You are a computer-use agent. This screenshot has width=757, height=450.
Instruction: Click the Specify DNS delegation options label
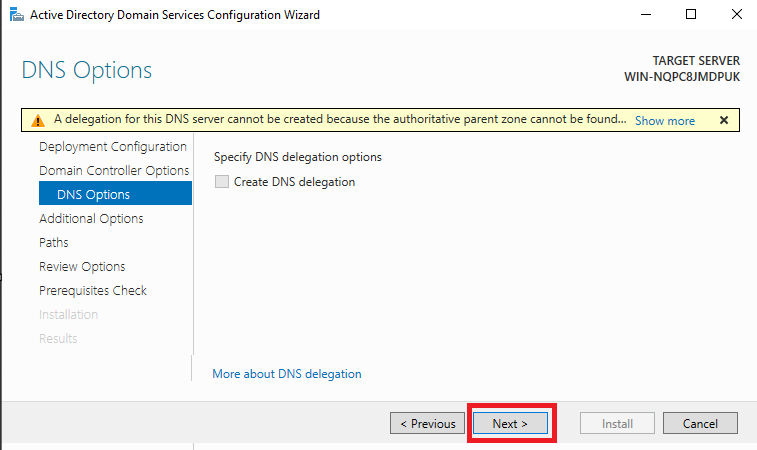click(x=297, y=157)
